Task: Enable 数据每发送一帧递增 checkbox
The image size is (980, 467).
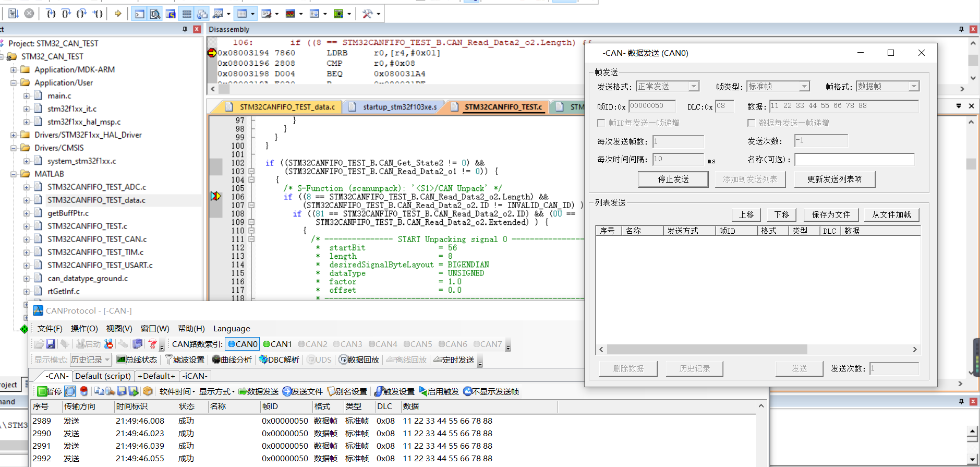Action: (751, 123)
